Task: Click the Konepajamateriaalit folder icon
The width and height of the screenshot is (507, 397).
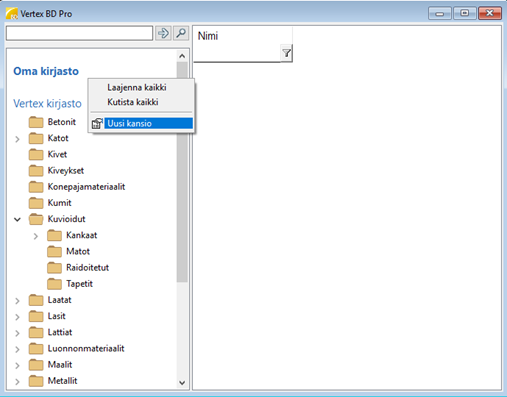Action: point(36,187)
